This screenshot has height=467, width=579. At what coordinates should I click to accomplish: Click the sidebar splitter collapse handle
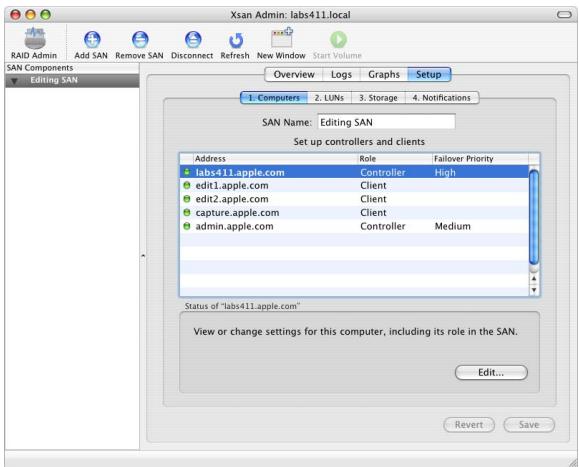(x=143, y=255)
